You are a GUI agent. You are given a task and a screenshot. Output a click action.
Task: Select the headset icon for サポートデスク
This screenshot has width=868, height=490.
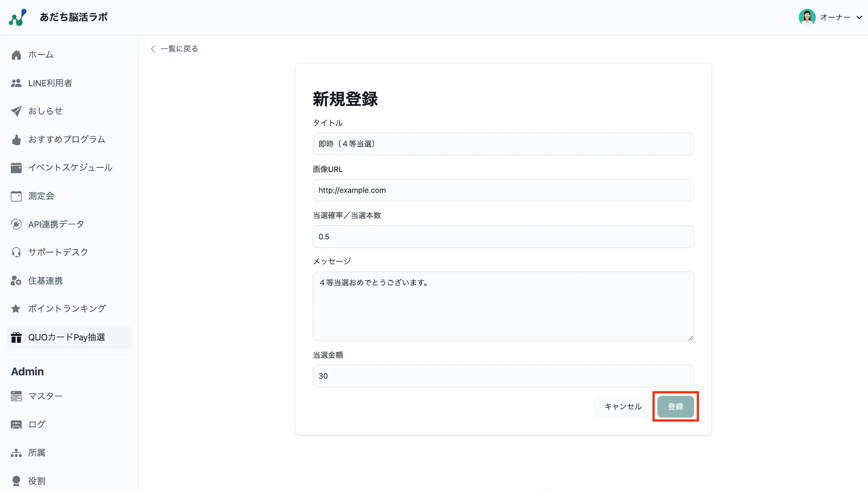tap(16, 252)
